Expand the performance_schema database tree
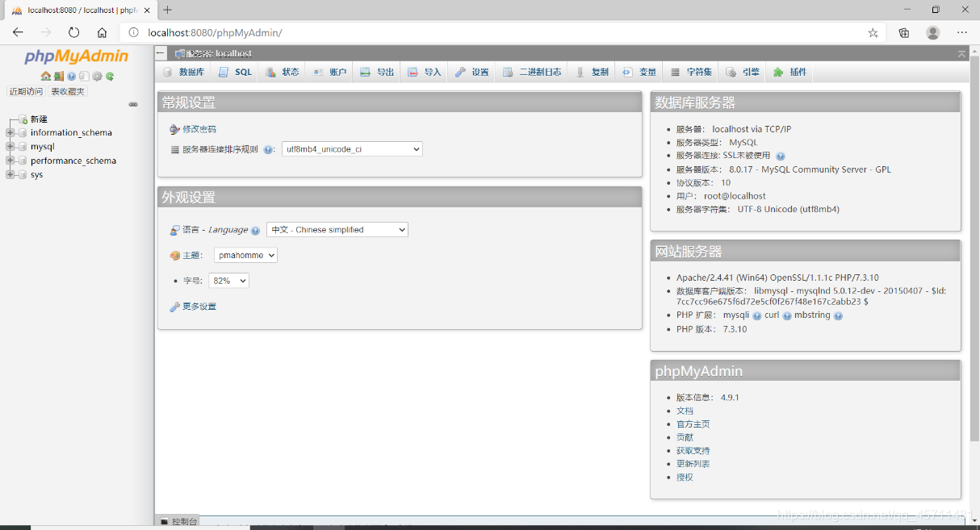This screenshot has width=980, height=530. (x=10, y=161)
